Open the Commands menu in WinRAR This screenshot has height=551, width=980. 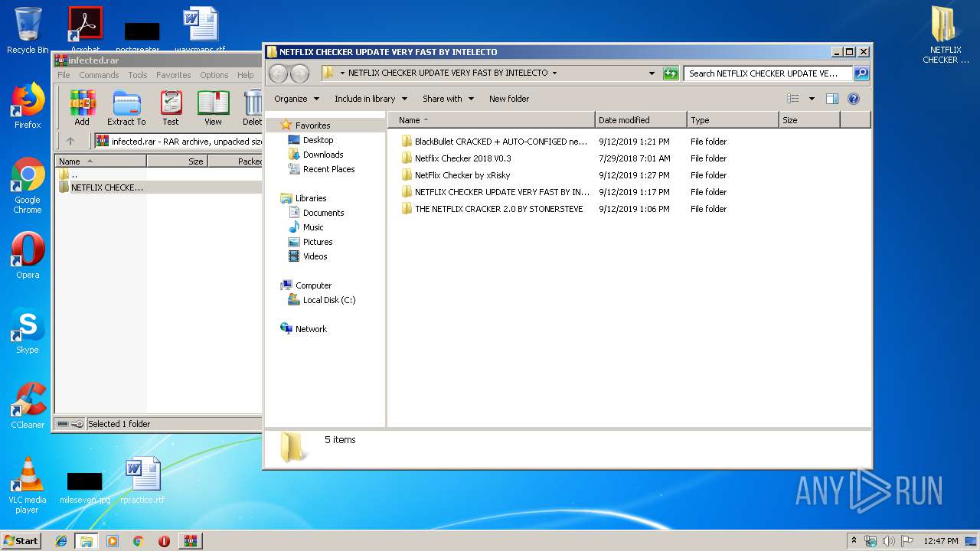point(99,75)
